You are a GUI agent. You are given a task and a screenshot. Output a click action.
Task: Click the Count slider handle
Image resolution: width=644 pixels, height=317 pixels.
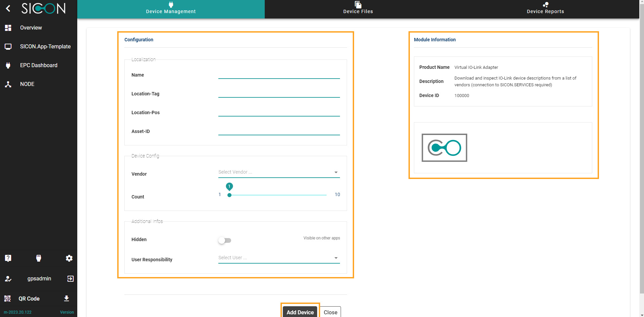pos(229,195)
